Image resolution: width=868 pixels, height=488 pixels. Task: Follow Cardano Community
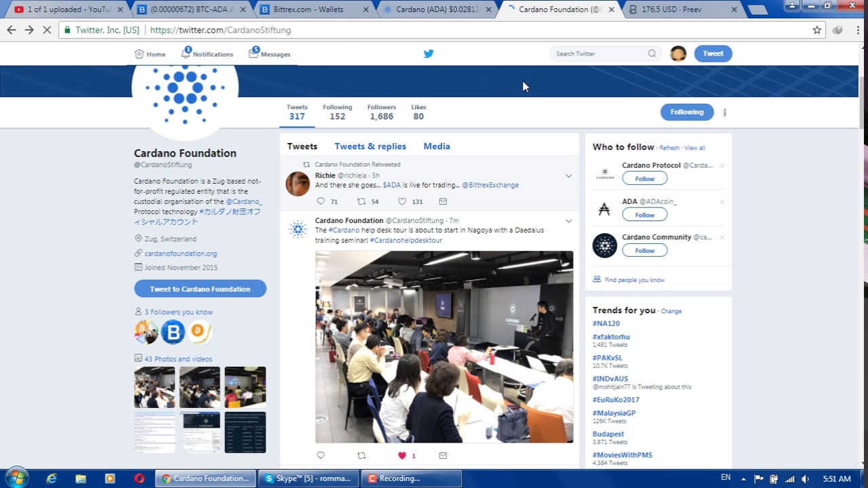point(645,251)
